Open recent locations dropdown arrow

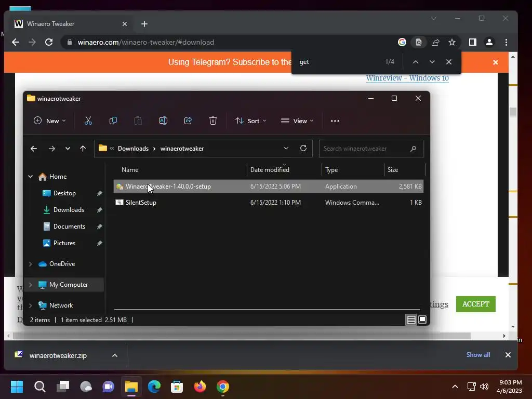[x=68, y=149]
